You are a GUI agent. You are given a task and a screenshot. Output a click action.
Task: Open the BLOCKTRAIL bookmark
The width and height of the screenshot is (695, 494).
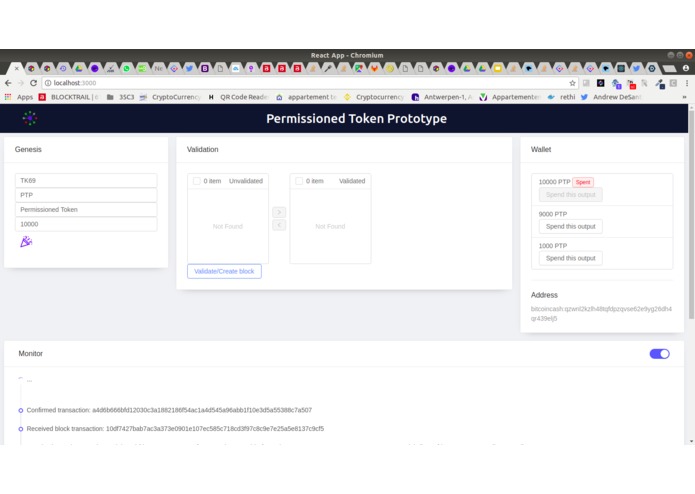69,97
